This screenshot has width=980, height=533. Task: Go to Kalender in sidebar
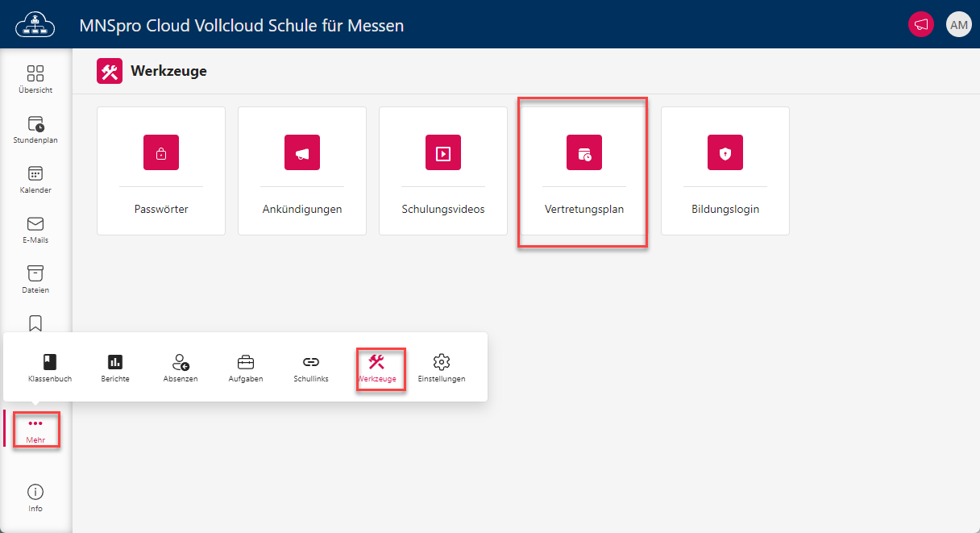[x=35, y=179]
